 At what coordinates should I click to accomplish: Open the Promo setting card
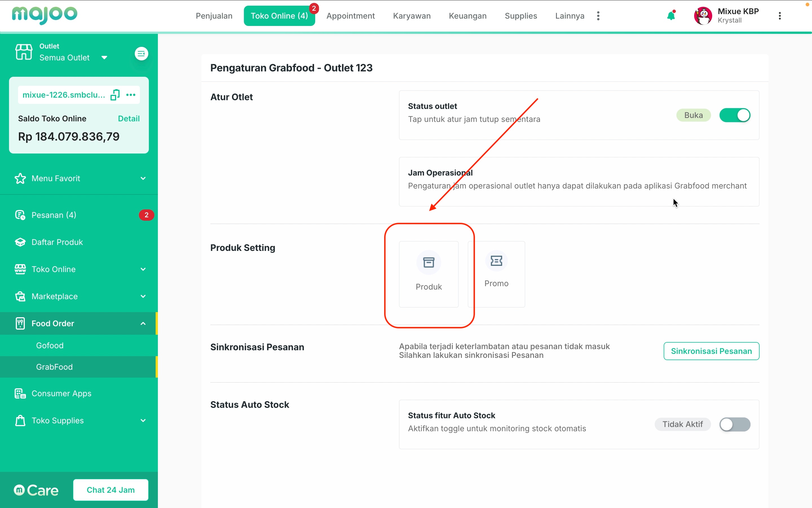pyautogui.click(x=496, y=274)
